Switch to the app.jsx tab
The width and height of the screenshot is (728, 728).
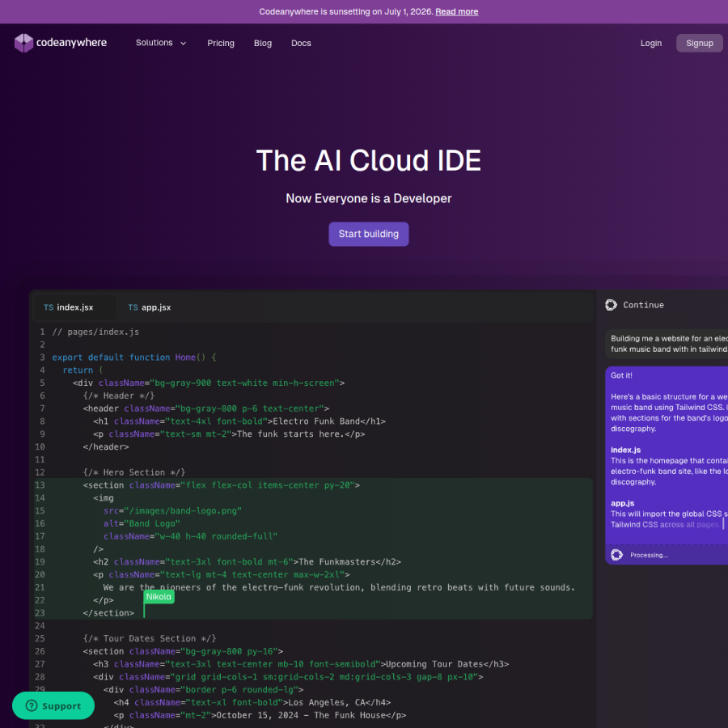[150, 307]
